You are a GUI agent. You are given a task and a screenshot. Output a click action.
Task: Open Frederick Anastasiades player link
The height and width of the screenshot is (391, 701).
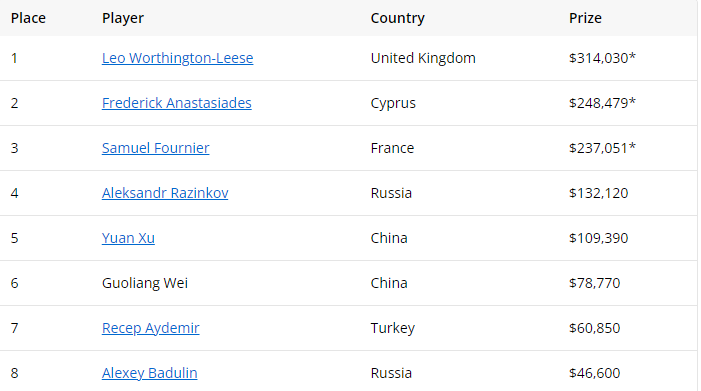[177, 103]
